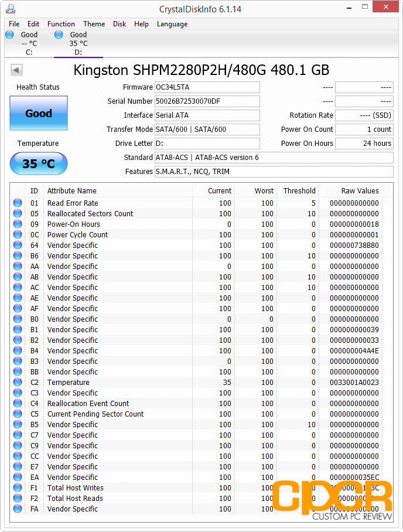Click status icon of attribute B0 row
The image size is (403, 532).
(18, 319)
